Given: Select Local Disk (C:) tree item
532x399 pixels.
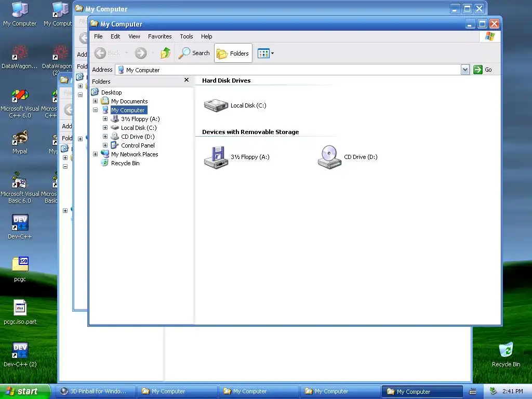Looking at the screenshot, I should [x=139, y=128].
